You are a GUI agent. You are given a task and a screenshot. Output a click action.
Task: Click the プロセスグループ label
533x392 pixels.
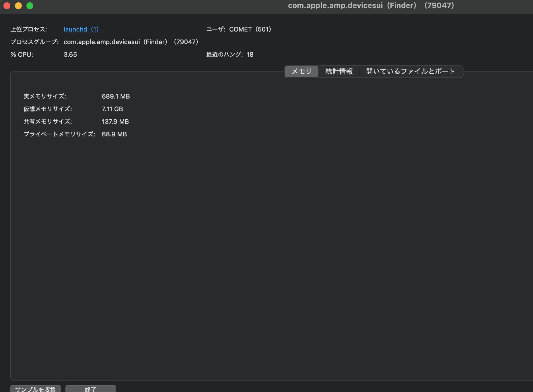pos(35,42)
